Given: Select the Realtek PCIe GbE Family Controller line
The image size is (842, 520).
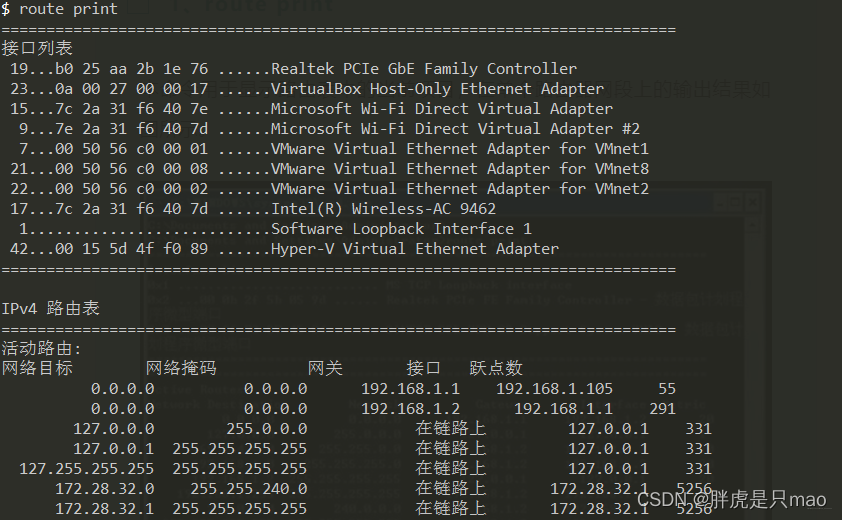Looking at the screenshot, I should click(423, 69).
